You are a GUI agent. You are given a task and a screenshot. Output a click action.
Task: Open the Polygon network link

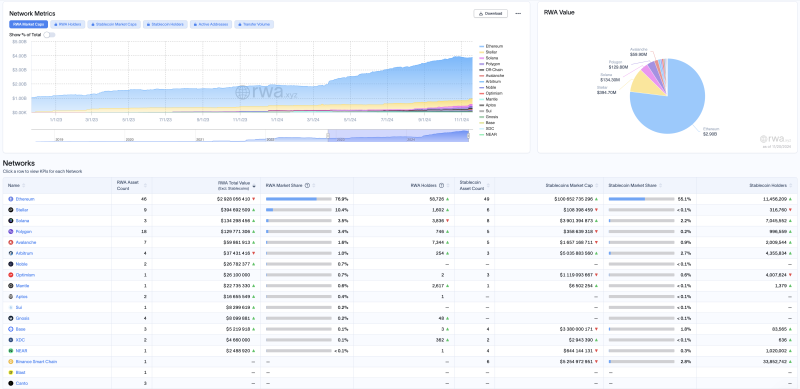23,232
